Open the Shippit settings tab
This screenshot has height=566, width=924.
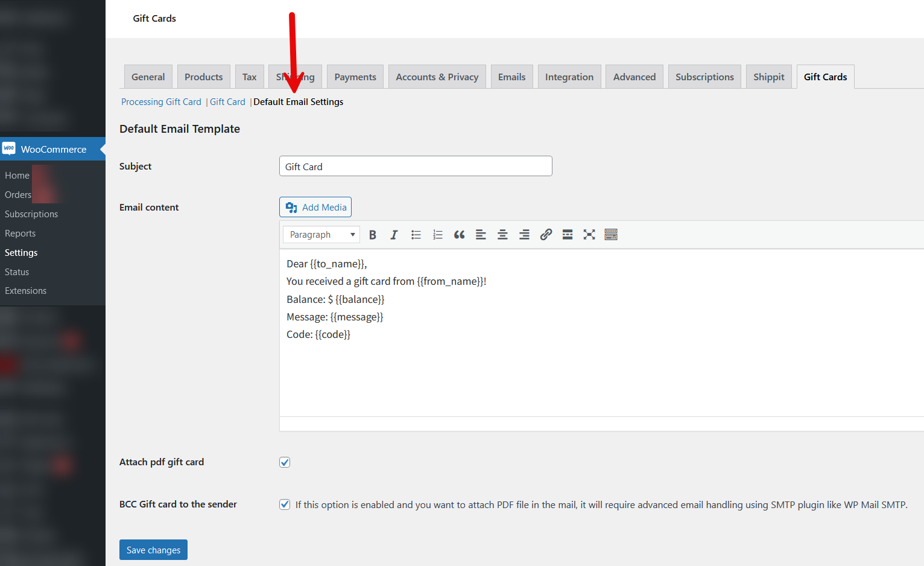point(769,77)
